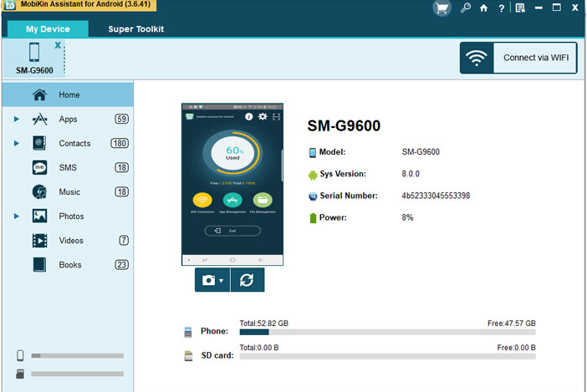Open SMS in the sidebar

[67, 168]
